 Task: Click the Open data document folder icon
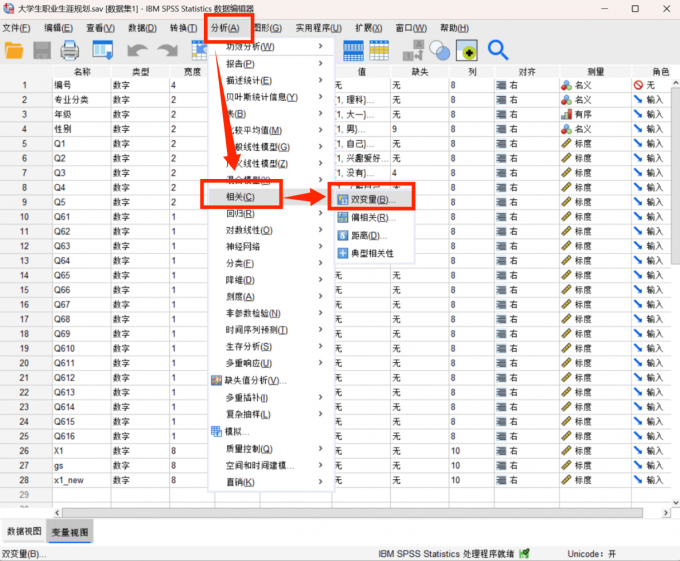[14, 50]
